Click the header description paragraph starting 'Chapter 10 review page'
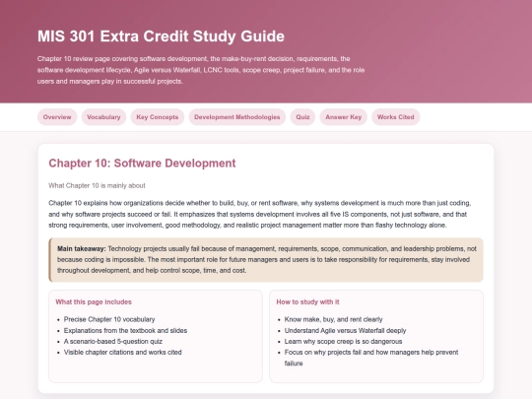Viewport: 532px width, 399px height. click(201, 70)
